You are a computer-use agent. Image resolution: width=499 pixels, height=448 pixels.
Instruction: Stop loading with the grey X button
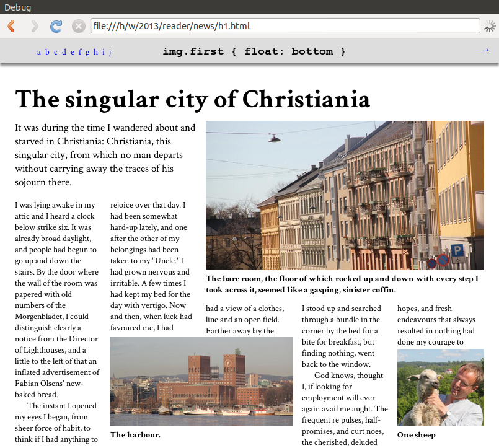pos(78,26)
